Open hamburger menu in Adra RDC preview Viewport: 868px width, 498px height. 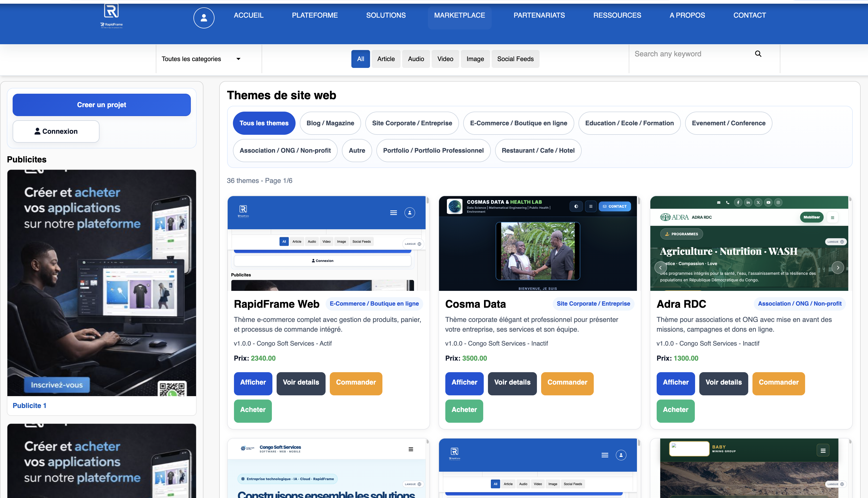pos(832,217)
